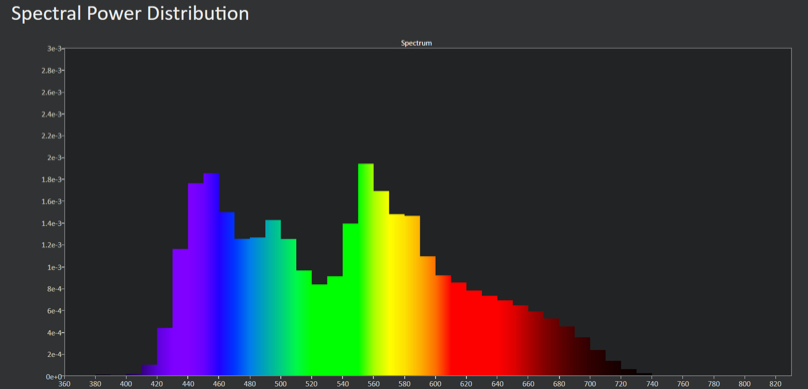
Task: Click the 360 label on x-axis
Action: pos(64,384)
